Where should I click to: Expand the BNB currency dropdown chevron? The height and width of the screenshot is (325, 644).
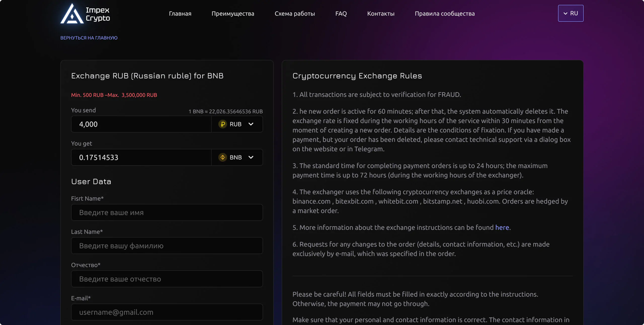click(x=251, y=157)
